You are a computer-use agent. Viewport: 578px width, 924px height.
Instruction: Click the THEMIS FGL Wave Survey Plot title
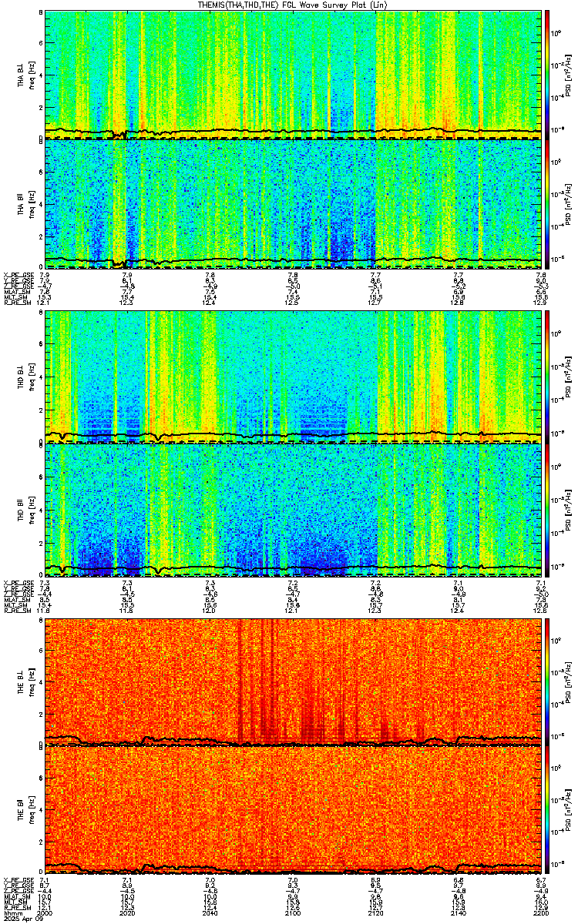pos(292,5)
